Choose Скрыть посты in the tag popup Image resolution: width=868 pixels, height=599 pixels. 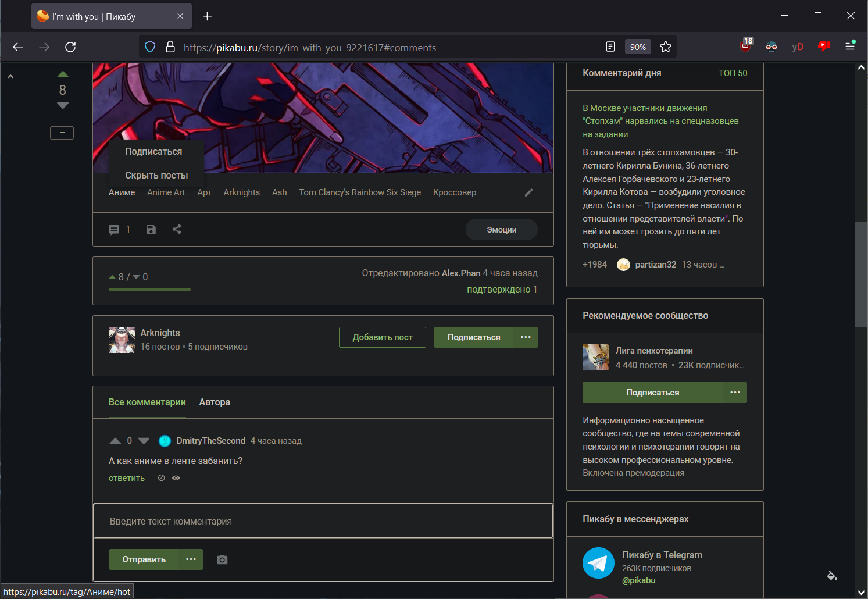coord(156,176)
